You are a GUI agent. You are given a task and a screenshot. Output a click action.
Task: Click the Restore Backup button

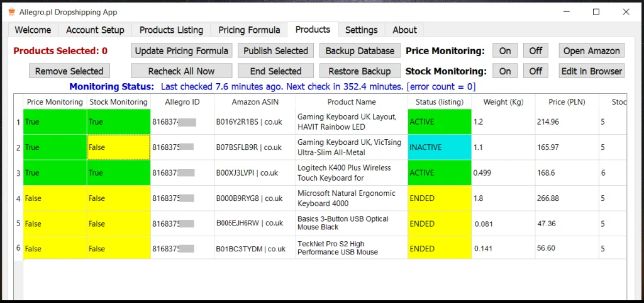360,71
